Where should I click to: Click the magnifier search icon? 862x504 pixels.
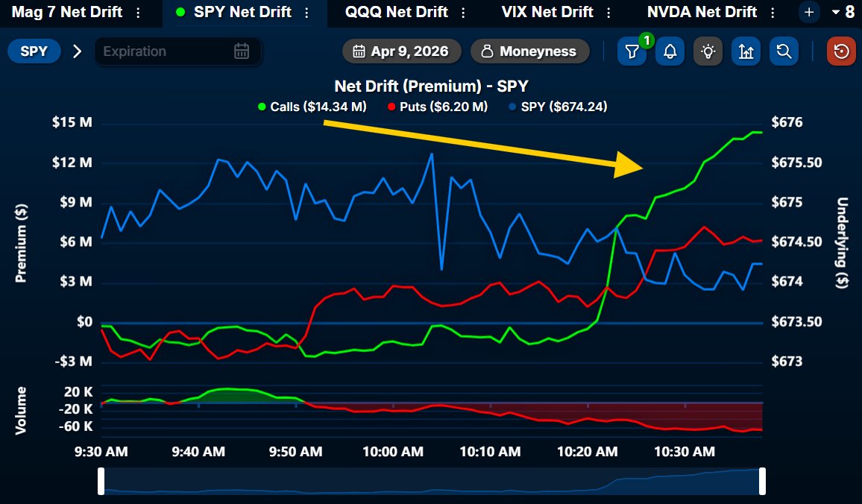784,51
